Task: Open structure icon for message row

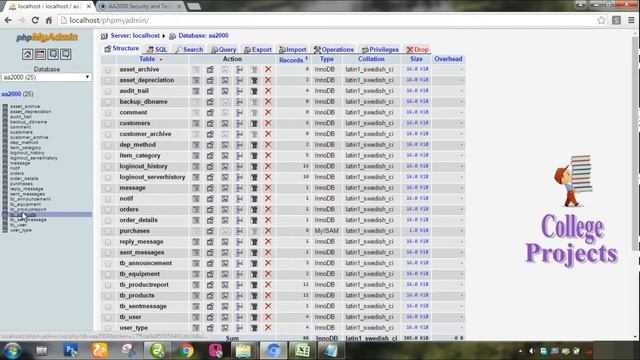Action: coord(210,188)
